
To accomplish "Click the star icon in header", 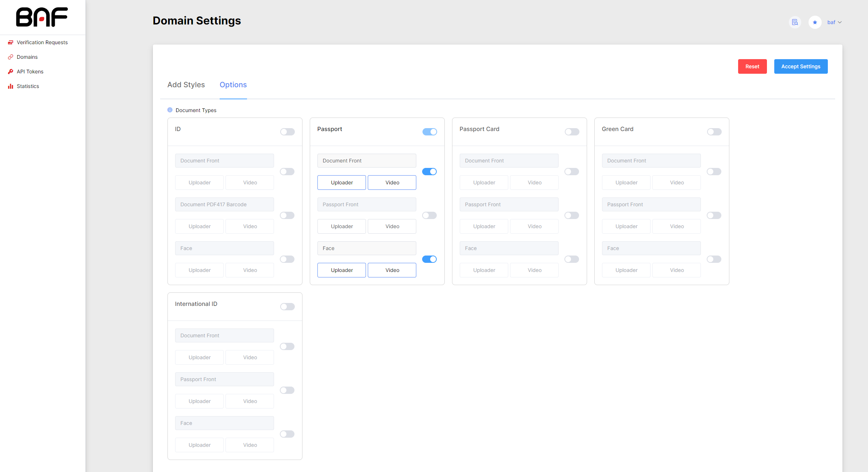I will pyautogui.click(x=815, y=22).
